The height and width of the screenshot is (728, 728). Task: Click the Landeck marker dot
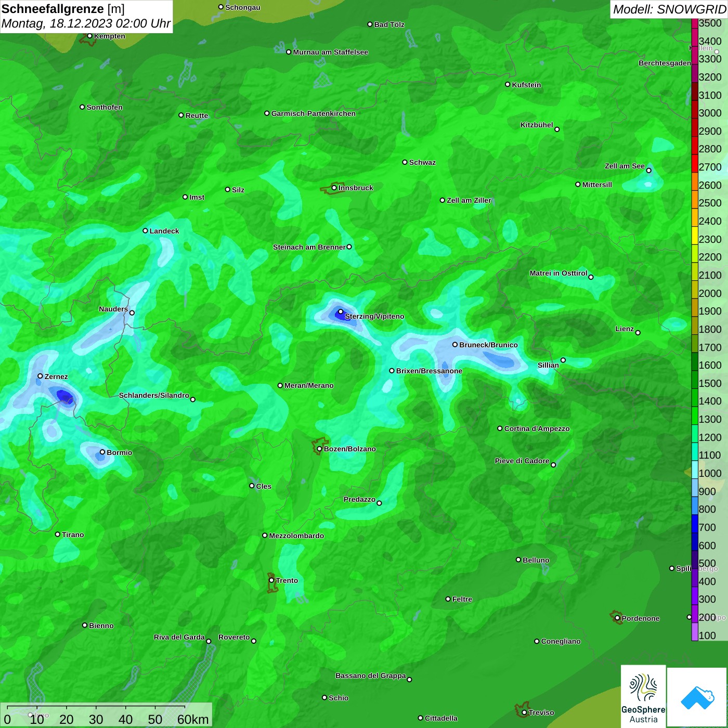pos(145,230)
